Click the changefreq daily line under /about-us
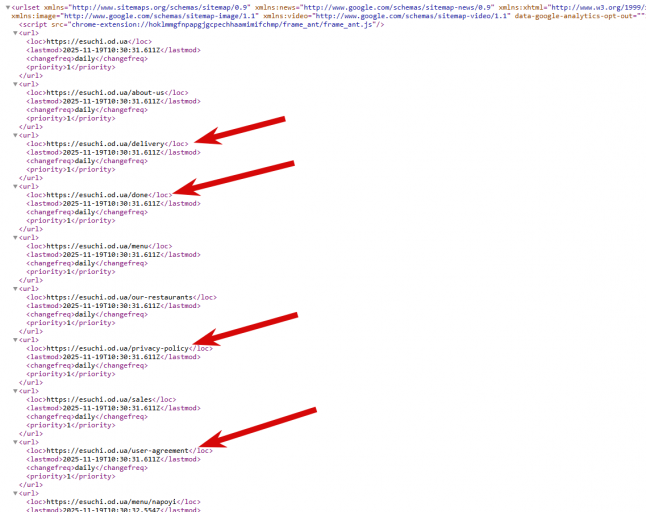 point(87,110)
